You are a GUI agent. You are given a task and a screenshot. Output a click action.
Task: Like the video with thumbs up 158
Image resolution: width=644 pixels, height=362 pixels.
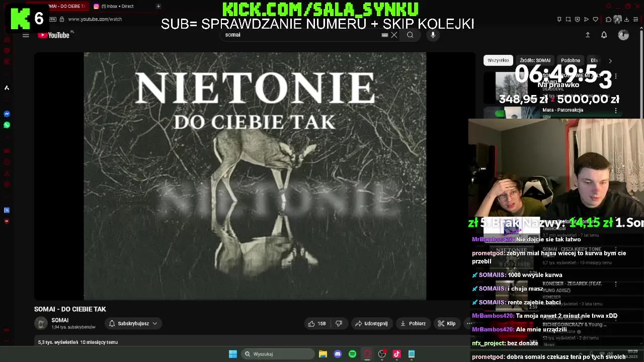(317, 324)
